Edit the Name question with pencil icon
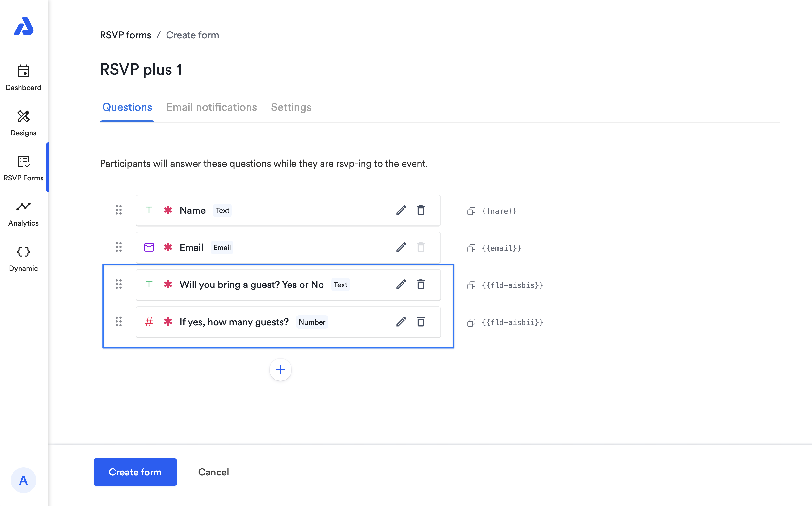Image resolution: width=812 pixels, height=506 pixels. (401, 210)
